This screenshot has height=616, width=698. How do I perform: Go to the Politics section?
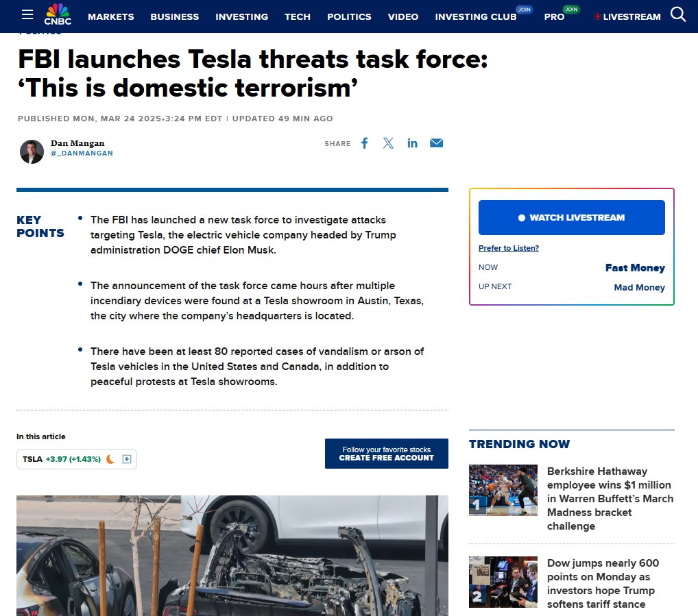coord(349,16)
